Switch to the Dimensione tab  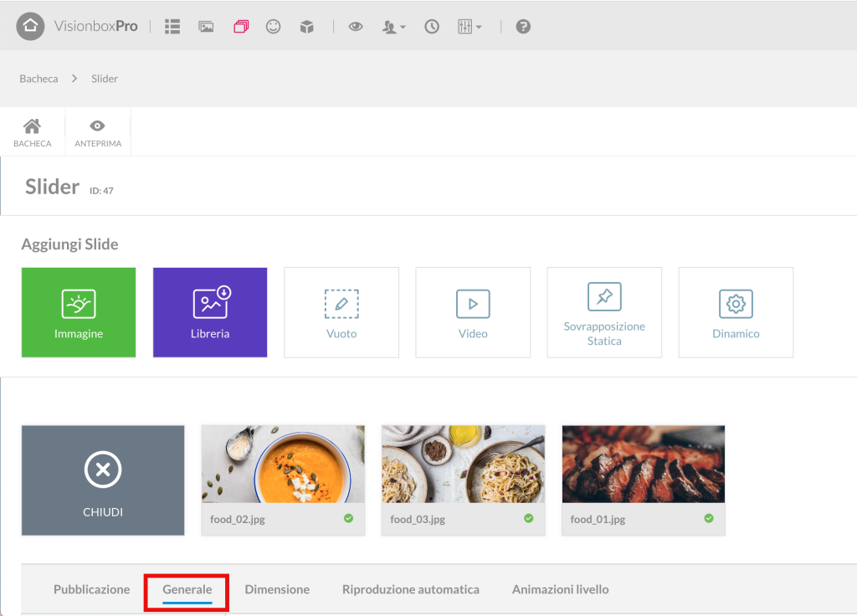pyautogui.click(x=277, y=589)
